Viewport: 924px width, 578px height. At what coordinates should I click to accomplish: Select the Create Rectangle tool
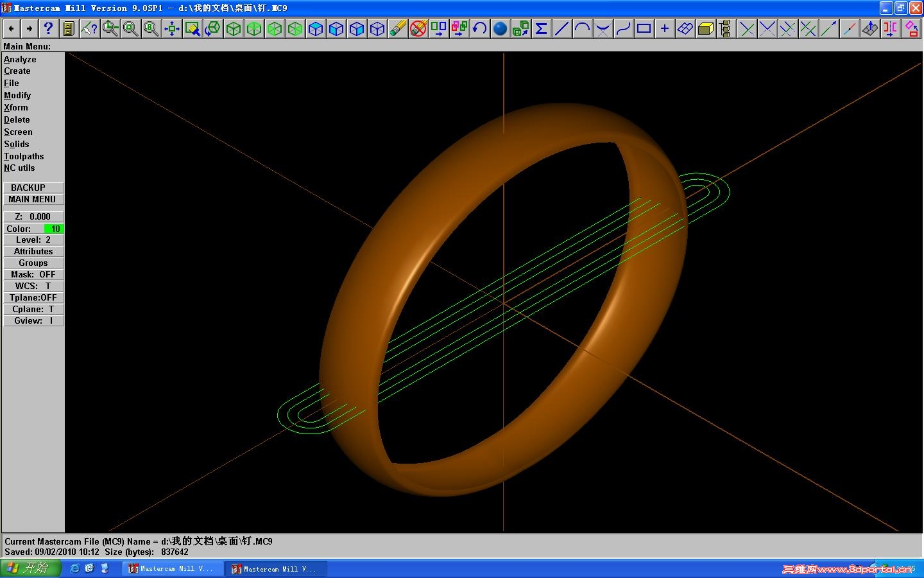[644, 28]
